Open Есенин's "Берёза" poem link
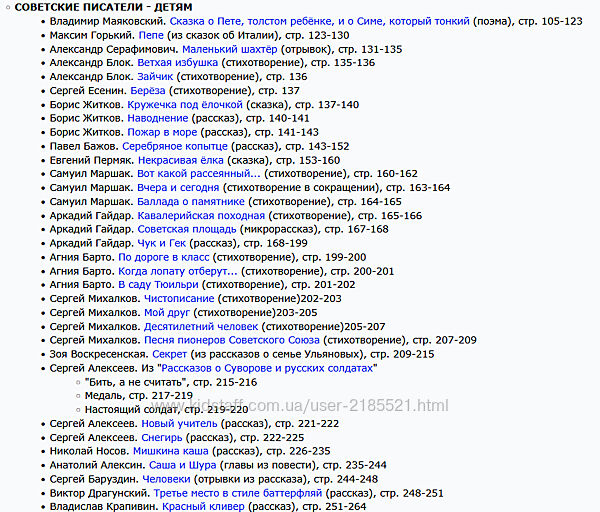Screen dimensions: 600x512 coord(149,90)
